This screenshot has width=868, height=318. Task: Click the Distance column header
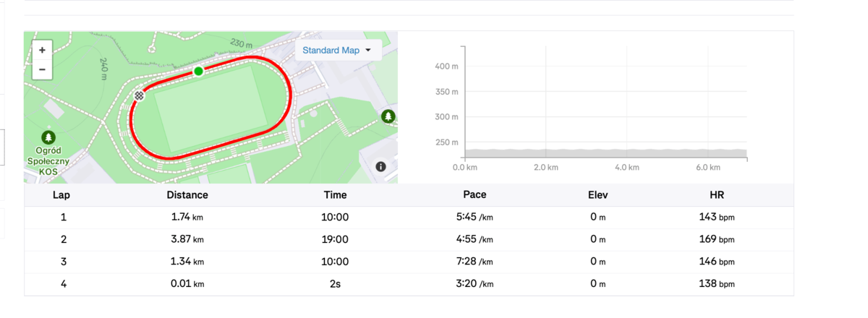coord(187,194)
